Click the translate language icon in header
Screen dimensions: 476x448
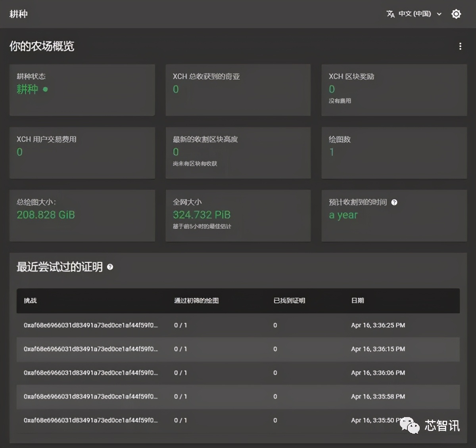coord(390,14)
